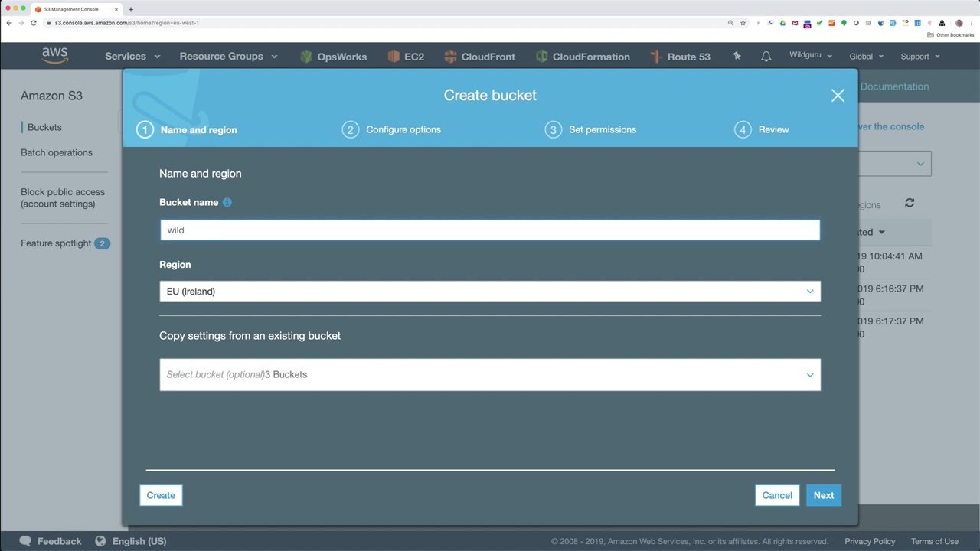Open the OpsWorks service shortcut
Screen dimensions: 980x551
(333, 57)
